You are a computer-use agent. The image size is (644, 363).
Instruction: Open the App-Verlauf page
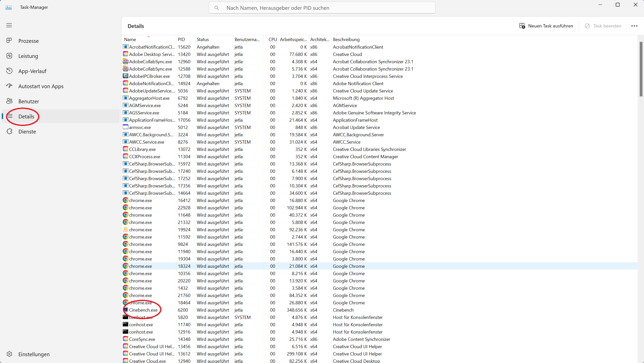pos(61,71)
